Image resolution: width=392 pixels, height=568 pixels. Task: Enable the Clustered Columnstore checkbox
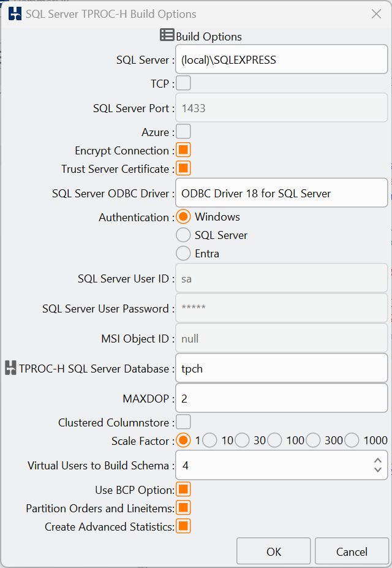(x=183, y=422)
